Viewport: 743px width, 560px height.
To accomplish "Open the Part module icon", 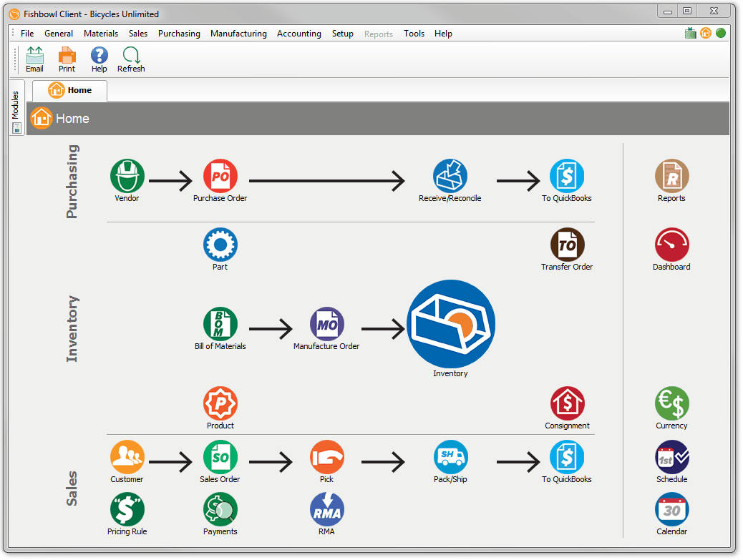I will click(220, 245).
